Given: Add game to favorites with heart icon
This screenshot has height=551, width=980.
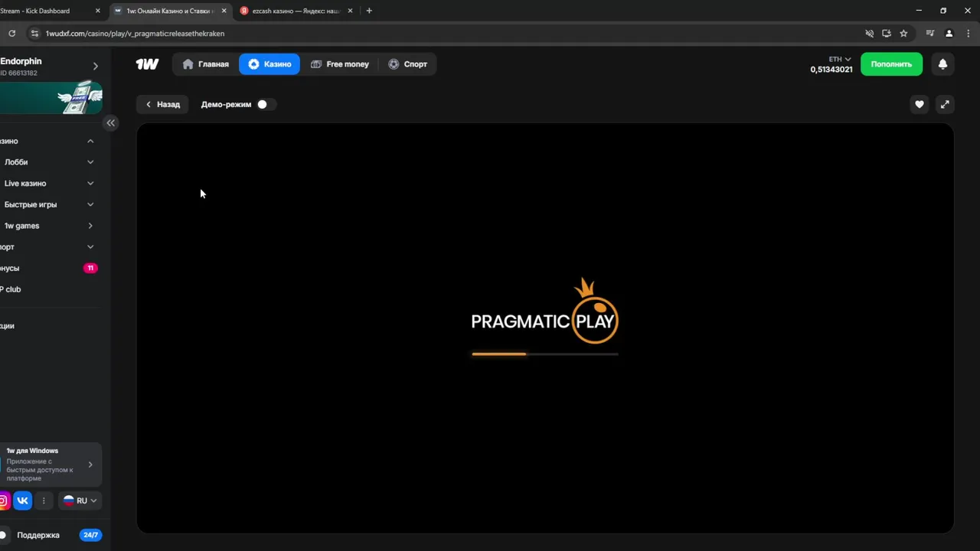Looking at the screenshot, I should coord(920,105).
